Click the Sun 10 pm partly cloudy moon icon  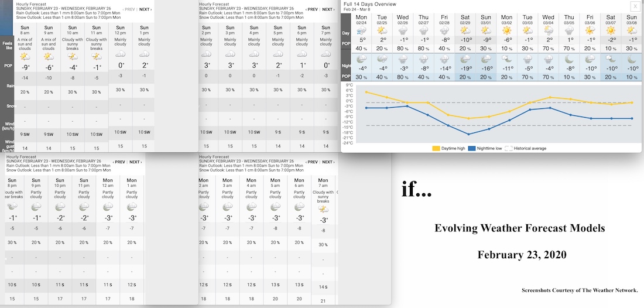[60, 207]
